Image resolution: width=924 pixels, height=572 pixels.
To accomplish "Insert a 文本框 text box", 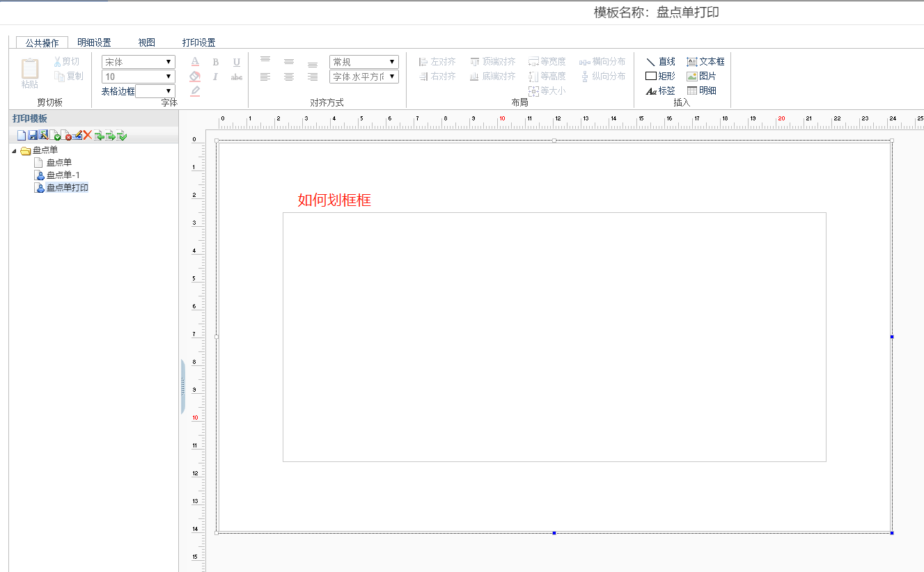I will (705, 62).
